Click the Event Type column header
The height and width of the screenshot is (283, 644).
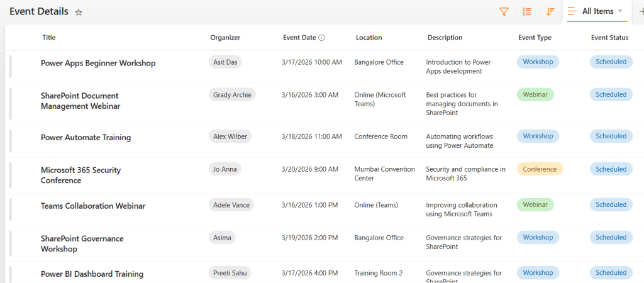(535, 37)
